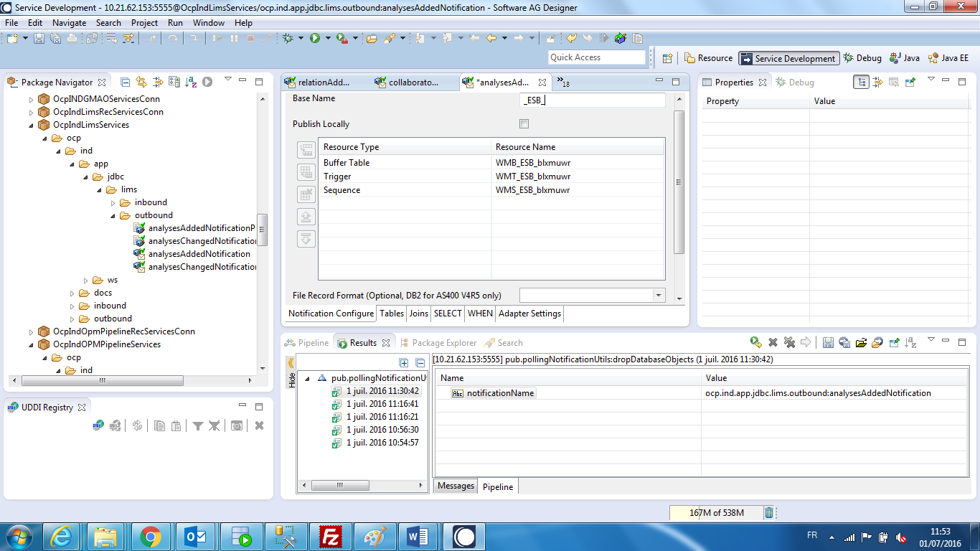Click Collapse All icon in Results tree
The width and height of the screenshot is (980, 551).
(x=420, y=363)
